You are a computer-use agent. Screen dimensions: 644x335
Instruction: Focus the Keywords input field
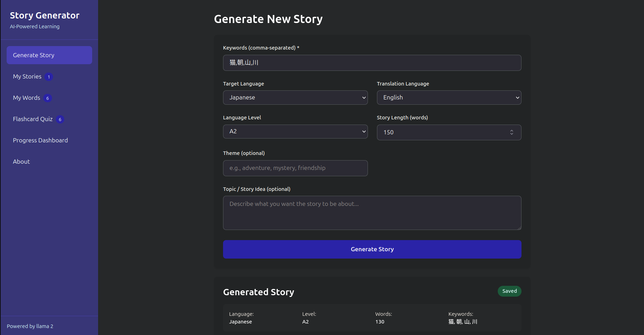coord(372,63)
